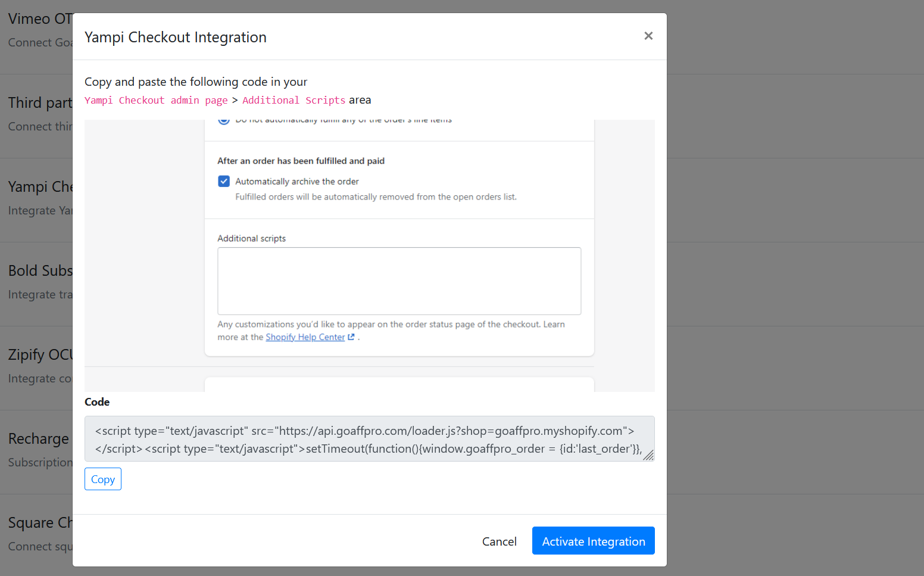Open the Shopify Help Center link
The height and width of the screenshot is (576, 924).
(305, 337)
